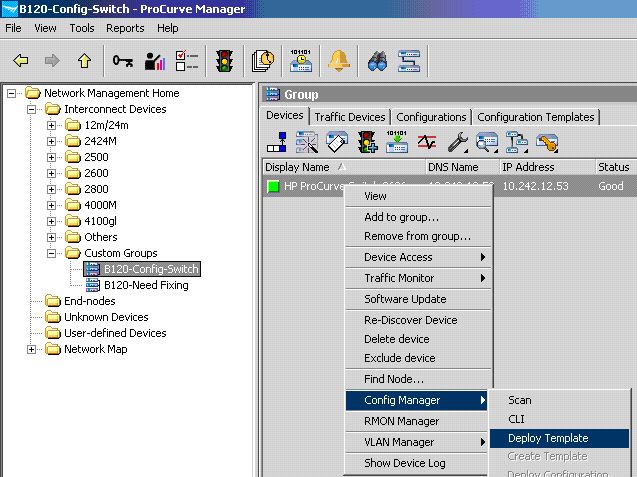This screenshot has width=637, height=477.
Task: Collapse the Custom Groups folder
Action: [51, 253]
